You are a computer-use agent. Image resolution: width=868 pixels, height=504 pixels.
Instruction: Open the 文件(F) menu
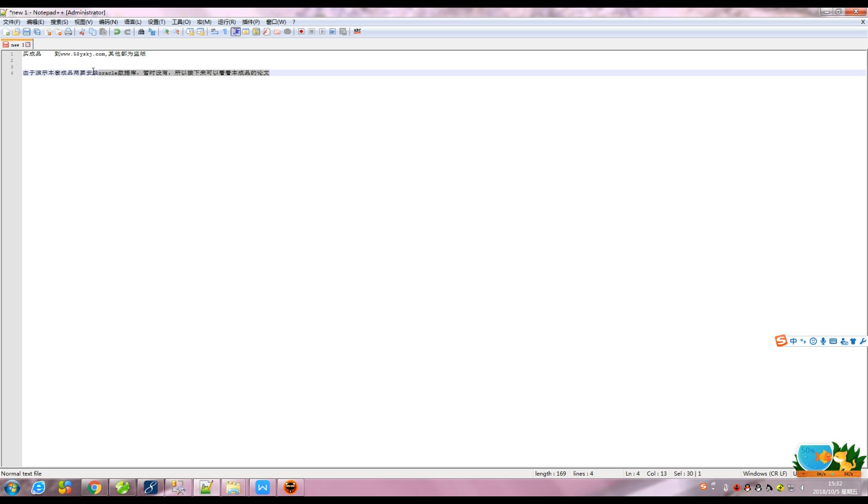coord(12,22)
